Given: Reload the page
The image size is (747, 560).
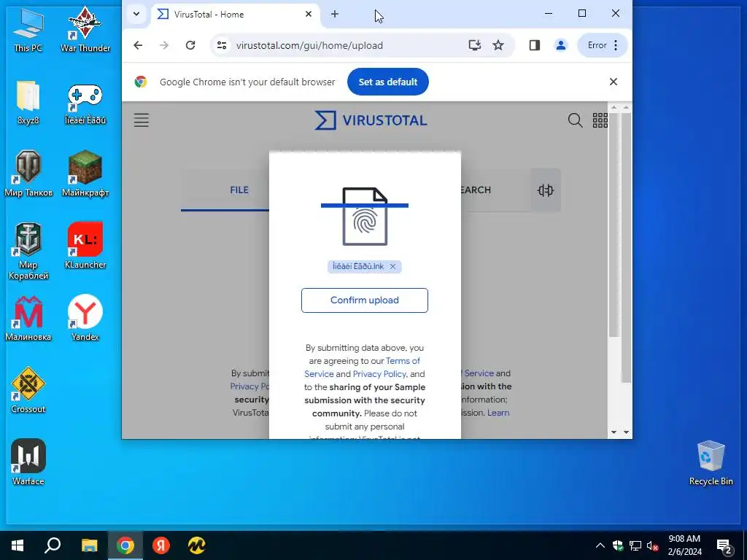Looking at the screenshot, I should point(190,45).
